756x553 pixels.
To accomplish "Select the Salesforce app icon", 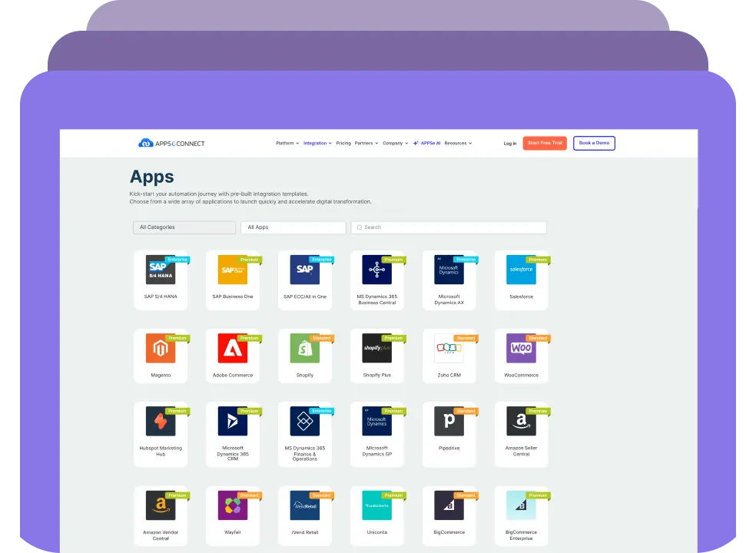I will tap(521, 270).
